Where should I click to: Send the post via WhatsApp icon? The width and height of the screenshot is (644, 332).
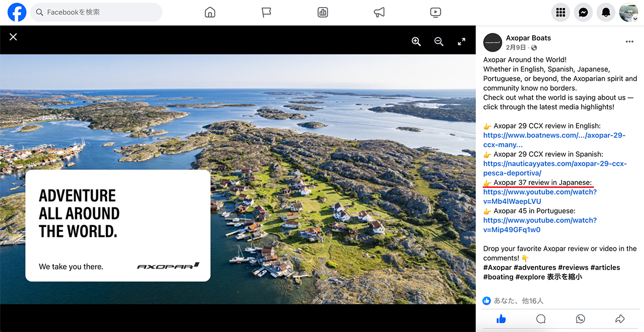tap(581, 319)
